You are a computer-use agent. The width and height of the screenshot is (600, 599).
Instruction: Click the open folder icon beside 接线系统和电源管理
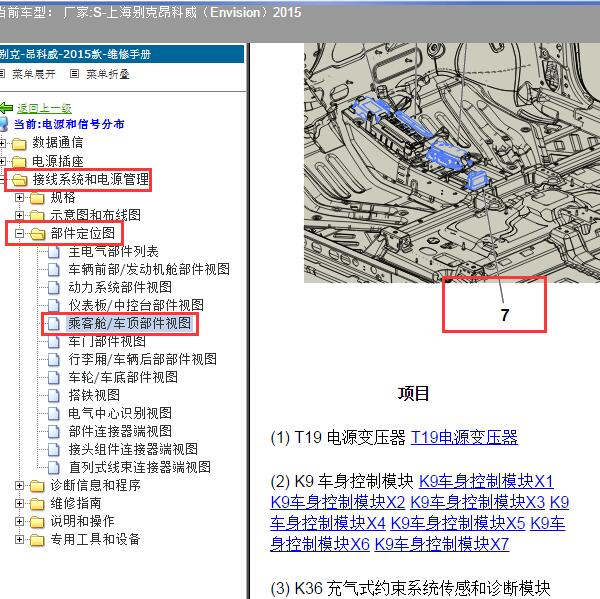[x=20, y=180]
